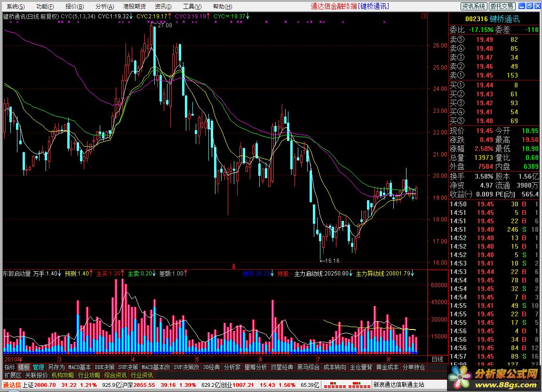Open the 综合资讯 tab
Image resolution: width=542 pixels, height=392 pixels.
(x=115, y=375)
